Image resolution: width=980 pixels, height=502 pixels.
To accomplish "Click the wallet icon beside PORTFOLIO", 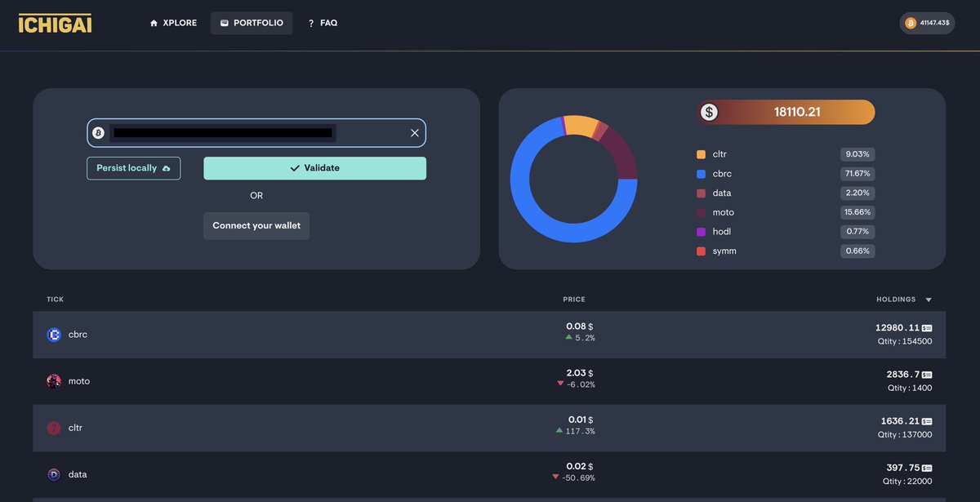I will click(224, 23).
